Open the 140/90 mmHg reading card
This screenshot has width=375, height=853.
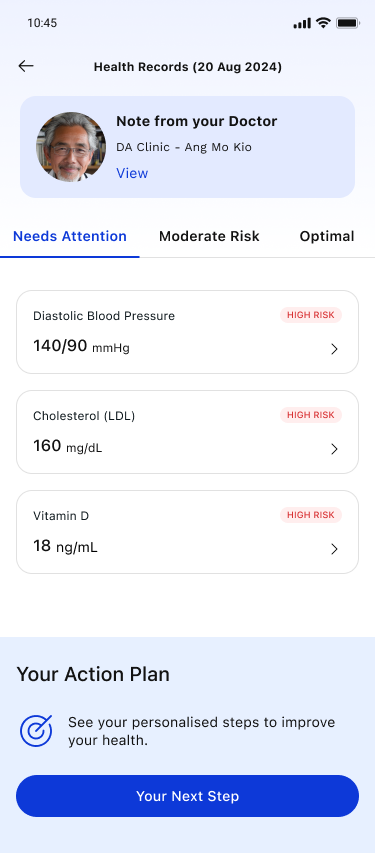pyautogui.click(x=187, y=332)
